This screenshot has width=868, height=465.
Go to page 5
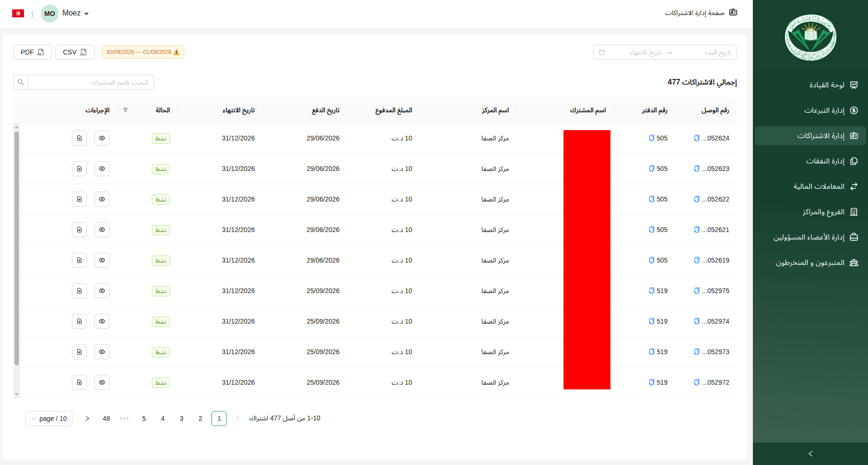pyautogui.click(x=144, y=418)
